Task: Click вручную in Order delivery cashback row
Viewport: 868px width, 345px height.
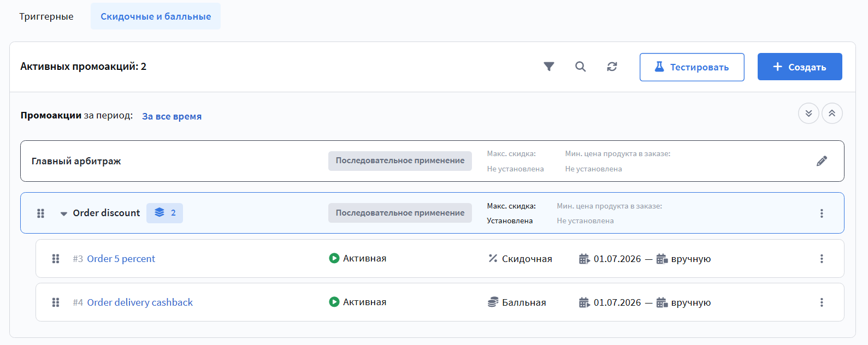Action: pyautogui.click(x=691, y=302)
